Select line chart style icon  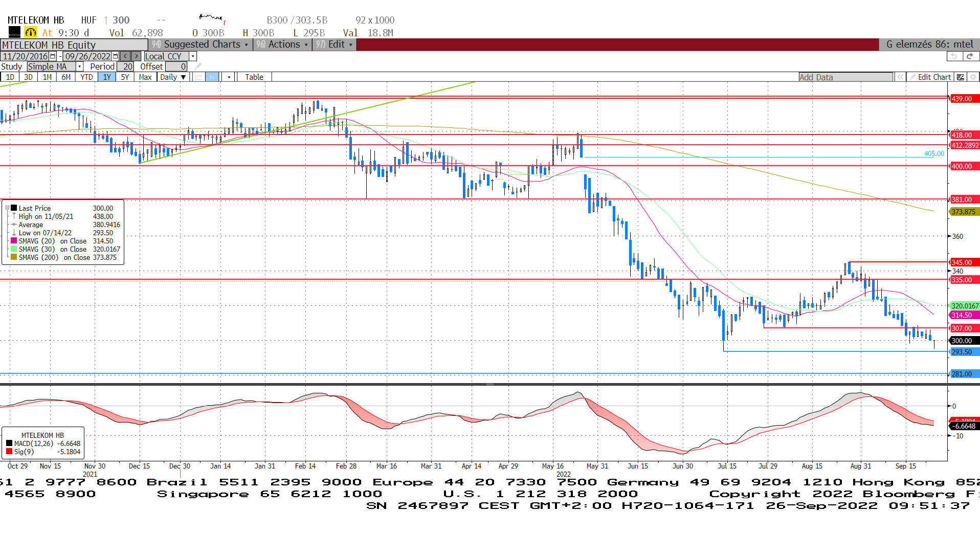point(199,77)
